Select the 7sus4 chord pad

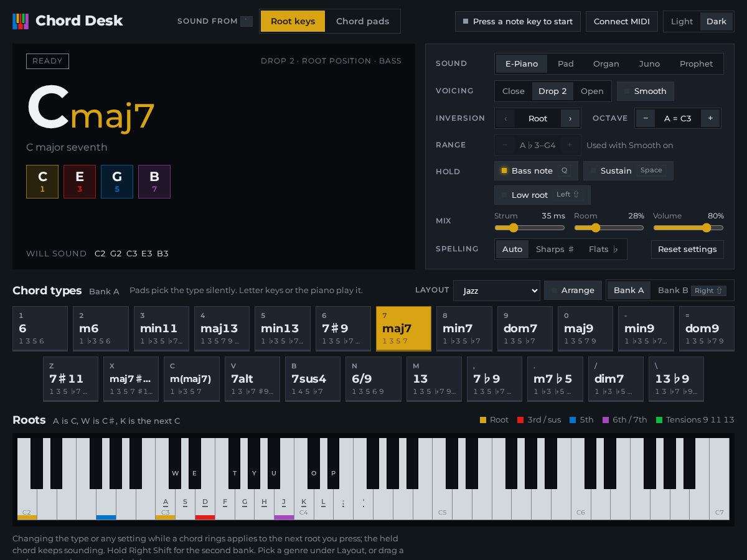pyautogui.click(x=312, y=379)
